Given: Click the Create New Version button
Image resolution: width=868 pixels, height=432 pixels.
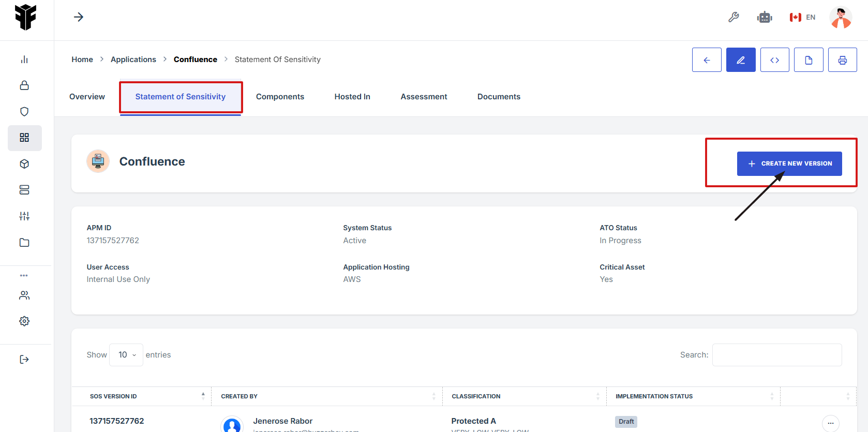Looking at the screenshot, I should tap(789, 163).
